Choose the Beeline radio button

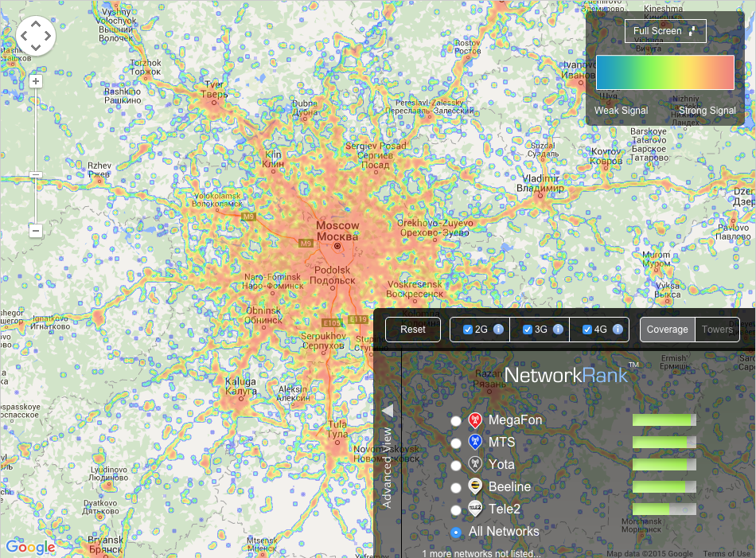[455, 487]
